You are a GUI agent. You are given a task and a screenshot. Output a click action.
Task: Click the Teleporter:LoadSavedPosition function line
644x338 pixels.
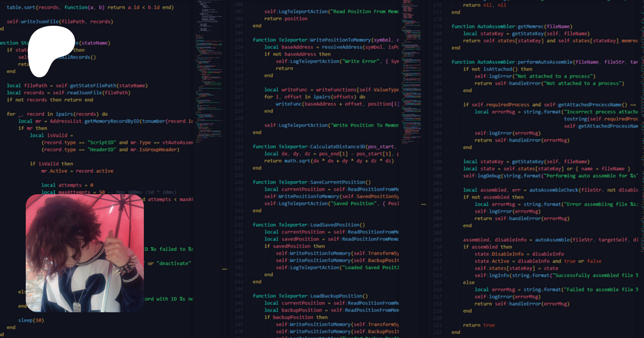(x=308, y=225)
